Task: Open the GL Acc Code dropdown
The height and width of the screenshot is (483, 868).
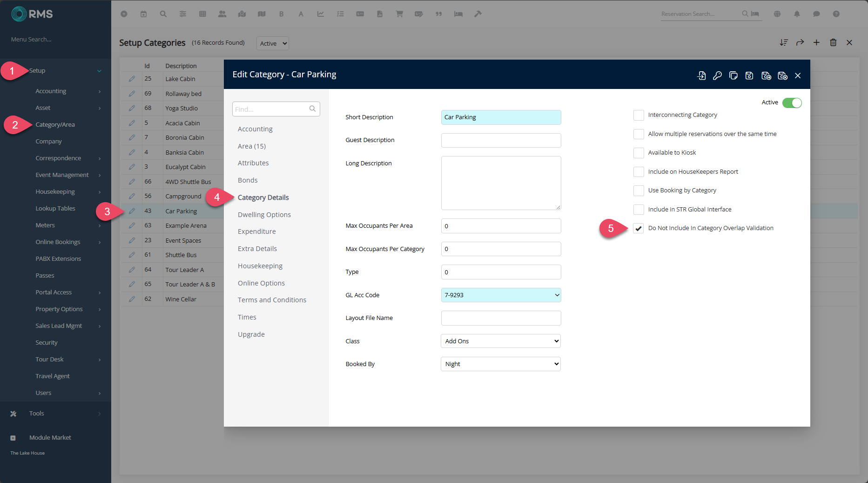Action: pyautogui.click(x=501, y=295)
